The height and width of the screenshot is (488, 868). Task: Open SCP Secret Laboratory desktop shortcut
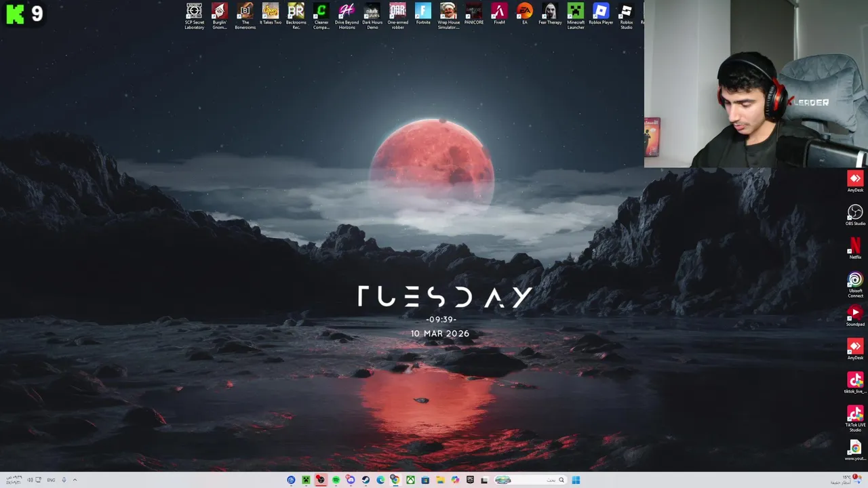(194, 16)
